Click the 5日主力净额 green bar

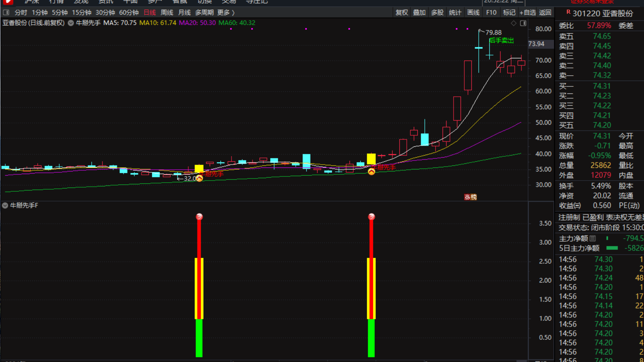612,248
